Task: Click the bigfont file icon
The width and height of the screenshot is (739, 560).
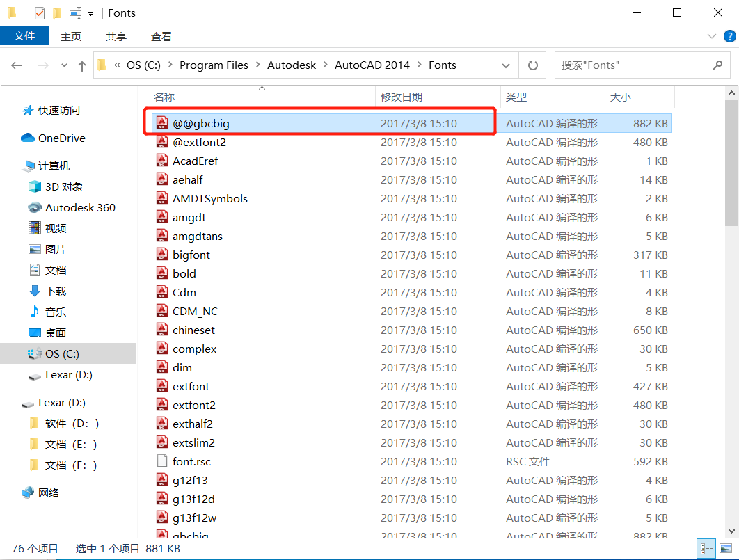Action: [162, 255]
